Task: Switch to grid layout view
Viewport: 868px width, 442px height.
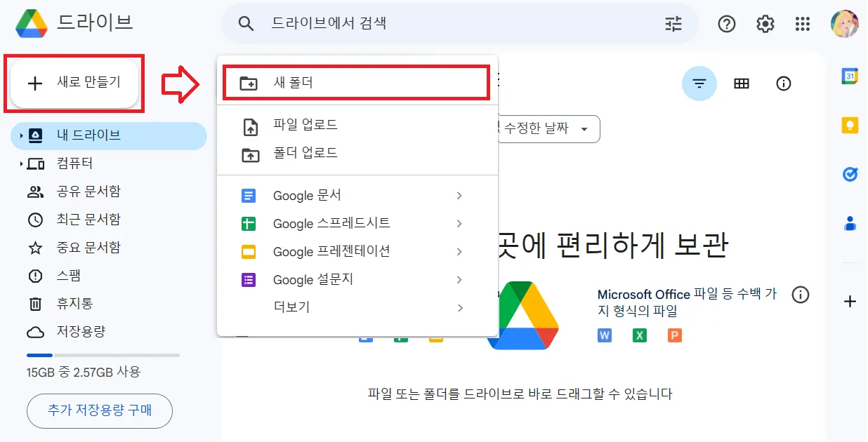Action: pyautogui.click(x=742, y=83)
